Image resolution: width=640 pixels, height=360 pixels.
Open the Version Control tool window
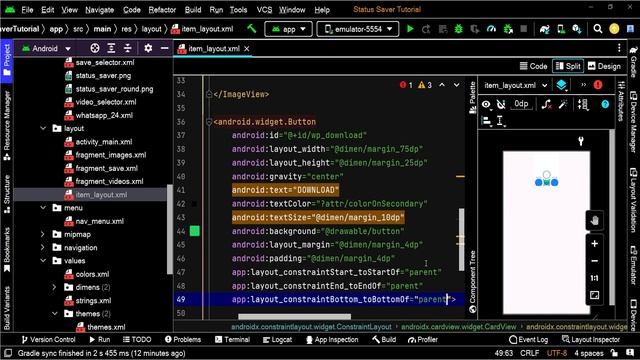[x=48, y=339]
